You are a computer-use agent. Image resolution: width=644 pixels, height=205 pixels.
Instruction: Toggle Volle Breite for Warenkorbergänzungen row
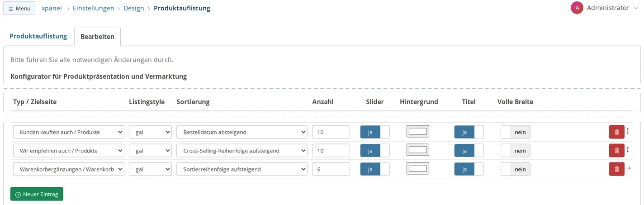(x=516, y=169)
